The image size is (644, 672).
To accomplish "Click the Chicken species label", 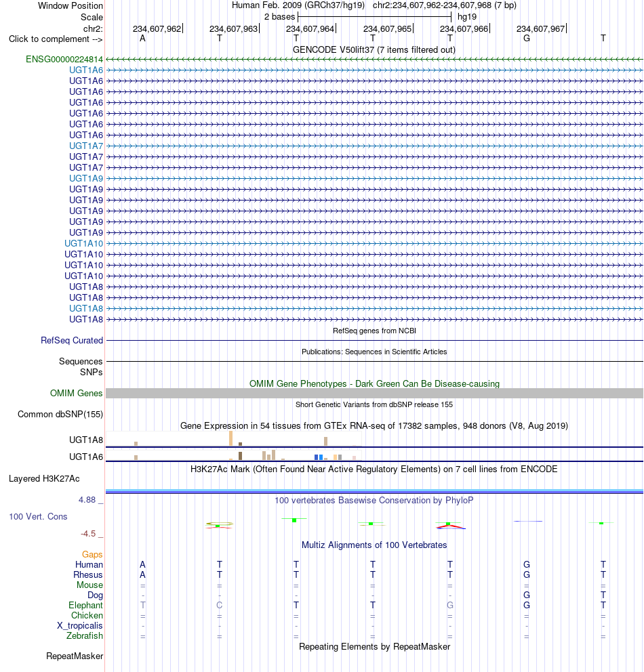I will pos(87,615).
